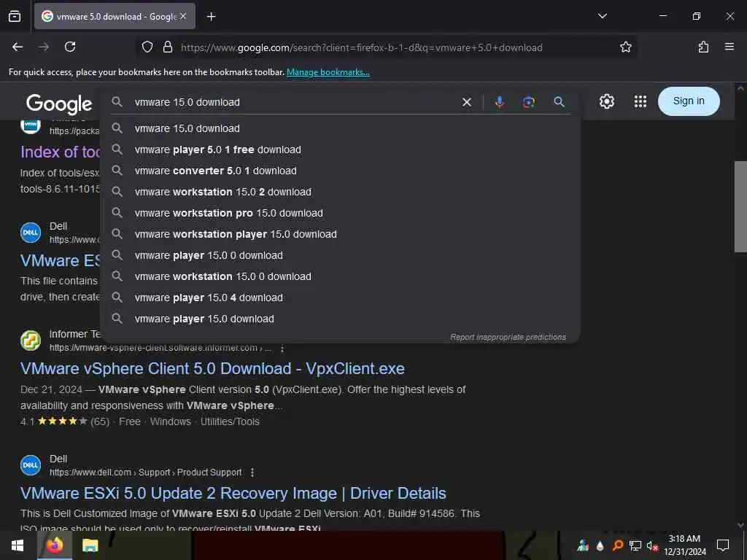Image resolution: width=747 pixels, height=560 pixels.
Task: Select suggestion vmware workstation 15.0 0 download
Action: click(x=340, y=276)
